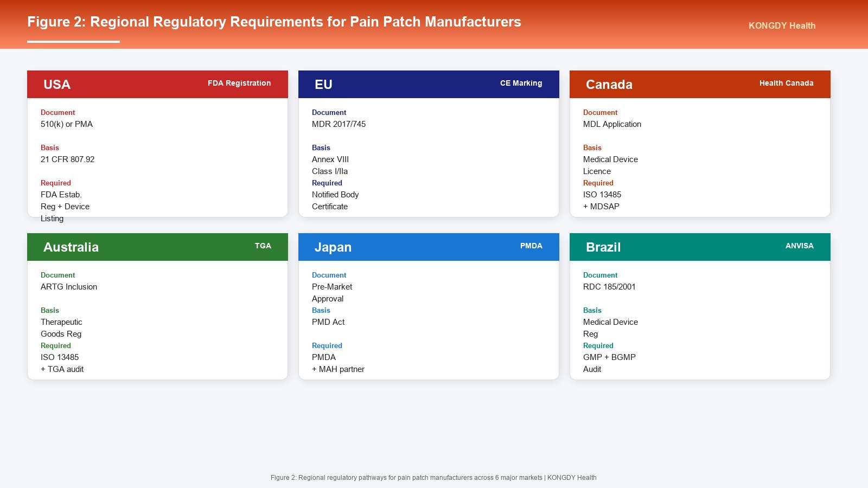Click the Notified Body text
Screen dimensions: 868x488
click(335, 195)
